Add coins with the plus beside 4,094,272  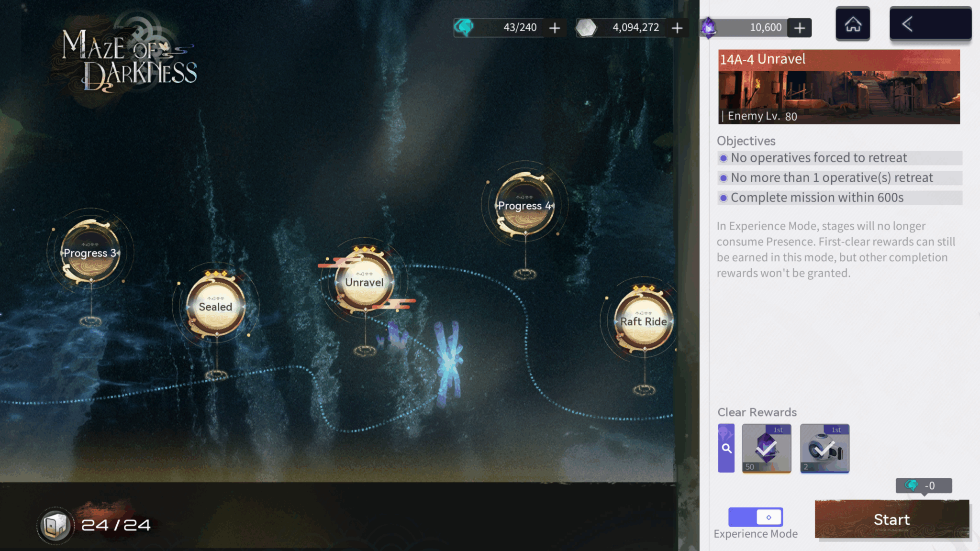(677, 28)
